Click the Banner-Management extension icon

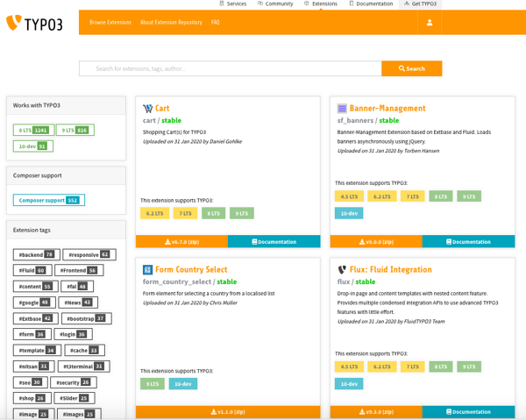(343, 109)
